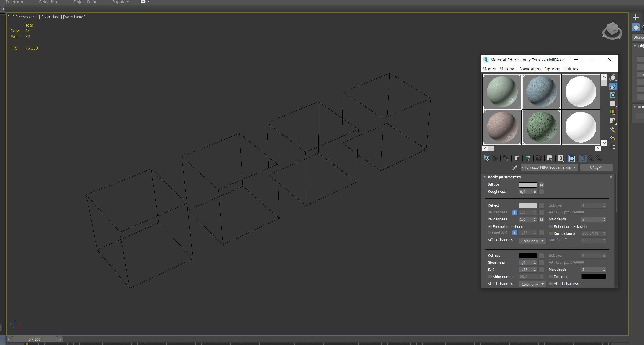Click the Material ID Channel 0 icon
The width and height of the screenshot is (644, 345).
coord(561,158)
